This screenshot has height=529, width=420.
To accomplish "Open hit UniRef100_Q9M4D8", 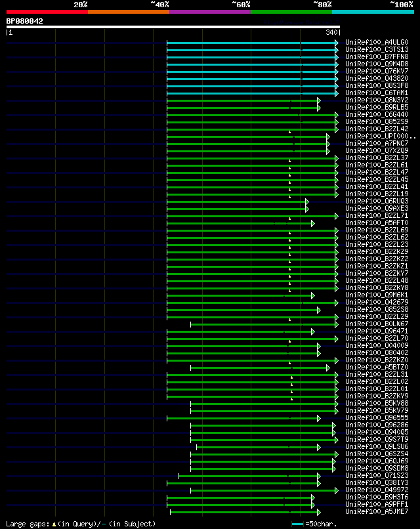I will 377,64.
